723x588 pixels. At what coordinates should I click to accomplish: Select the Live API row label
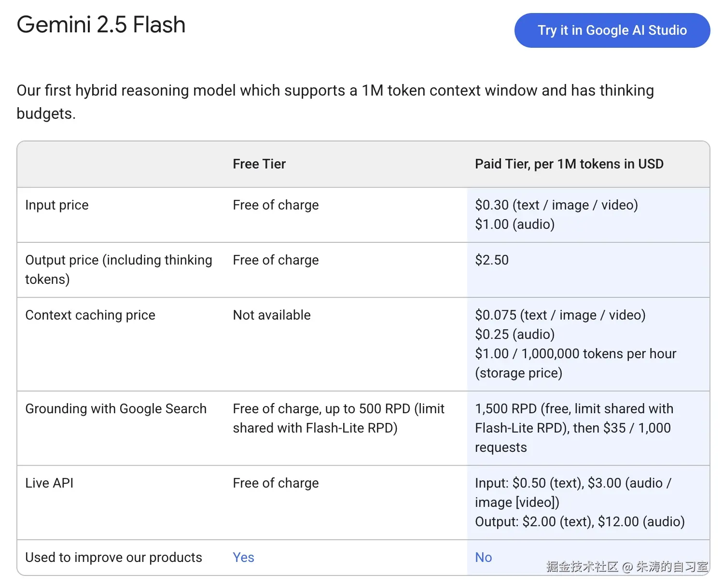click(x=49, y=483)
